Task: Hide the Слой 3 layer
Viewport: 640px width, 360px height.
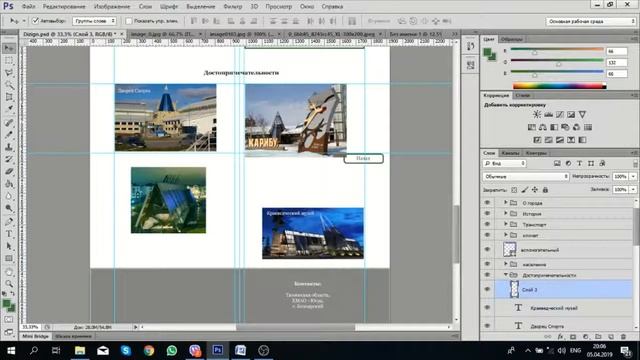Action: (x=487, y=289)
